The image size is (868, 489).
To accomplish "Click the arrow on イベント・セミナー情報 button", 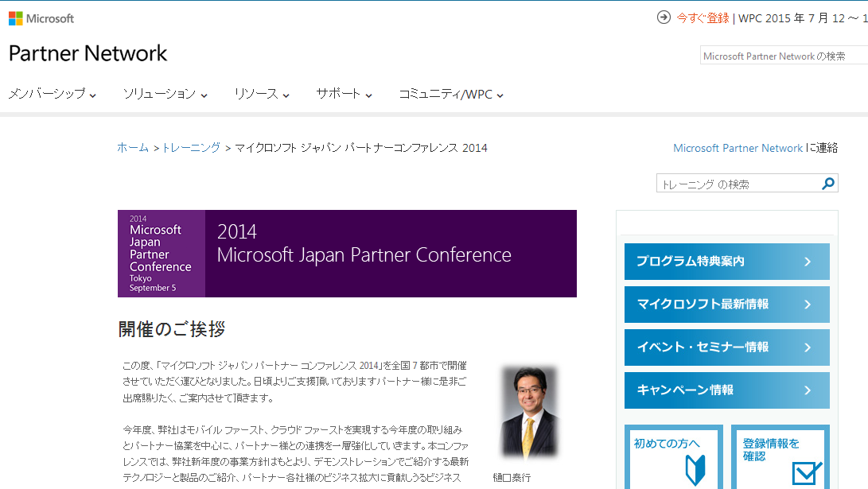I will point(808,347).
